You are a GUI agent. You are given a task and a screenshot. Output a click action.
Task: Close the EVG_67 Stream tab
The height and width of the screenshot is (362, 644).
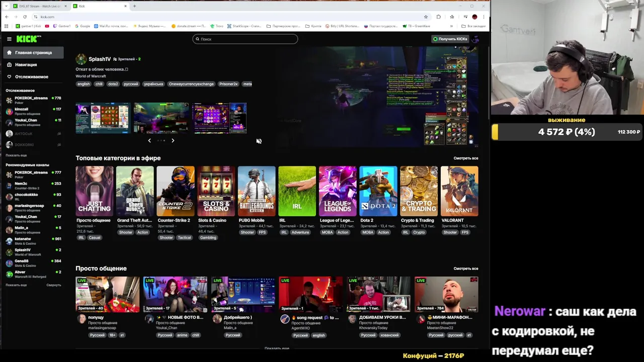click(66, 6)
